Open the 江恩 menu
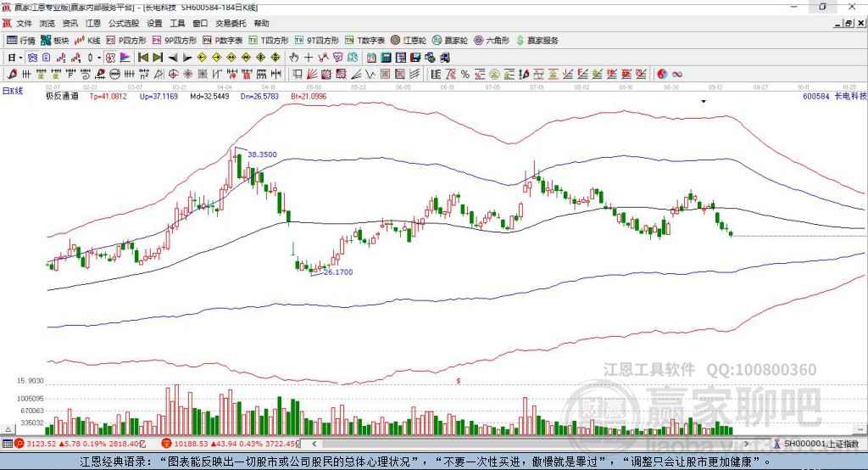 [x=93, y=23]
